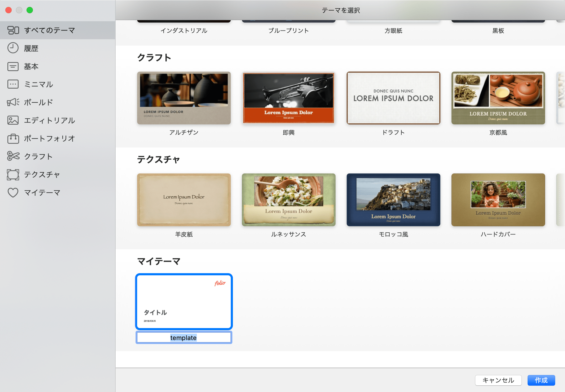The height and width of the screenshot is (392, 565).
Task: Select the ボールド category label
Action: point(38,102)
